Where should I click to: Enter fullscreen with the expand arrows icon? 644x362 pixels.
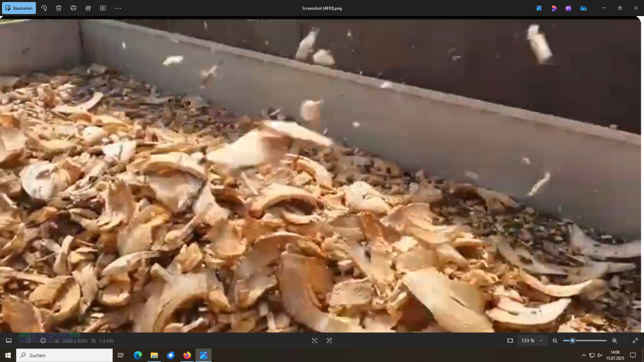point(635,341)
